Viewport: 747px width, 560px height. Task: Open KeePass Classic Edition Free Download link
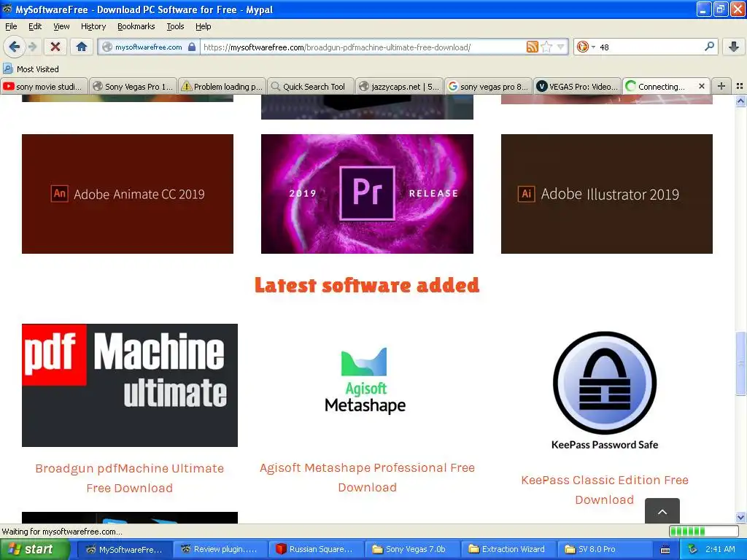(605, 489)
